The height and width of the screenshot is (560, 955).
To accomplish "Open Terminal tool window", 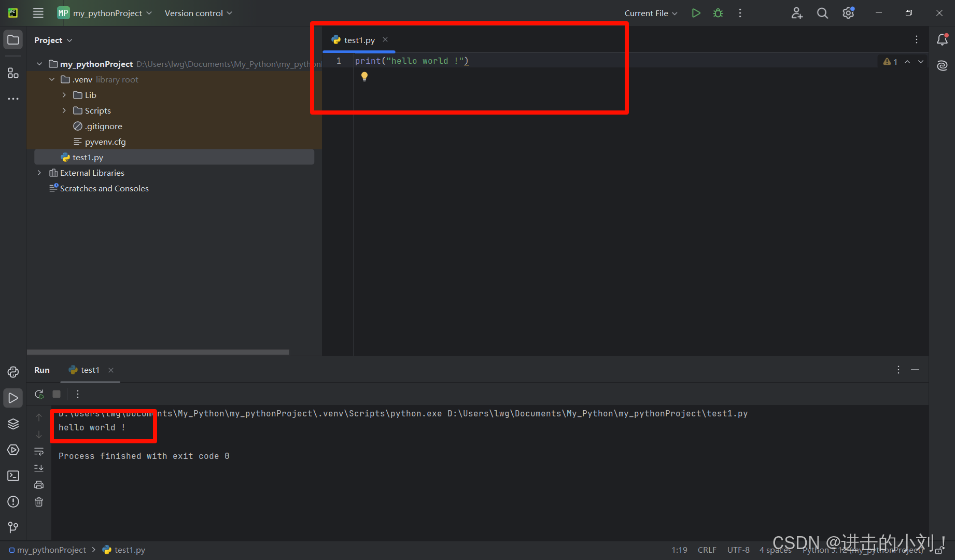I will pyautogui.click(x=13, y=475).
